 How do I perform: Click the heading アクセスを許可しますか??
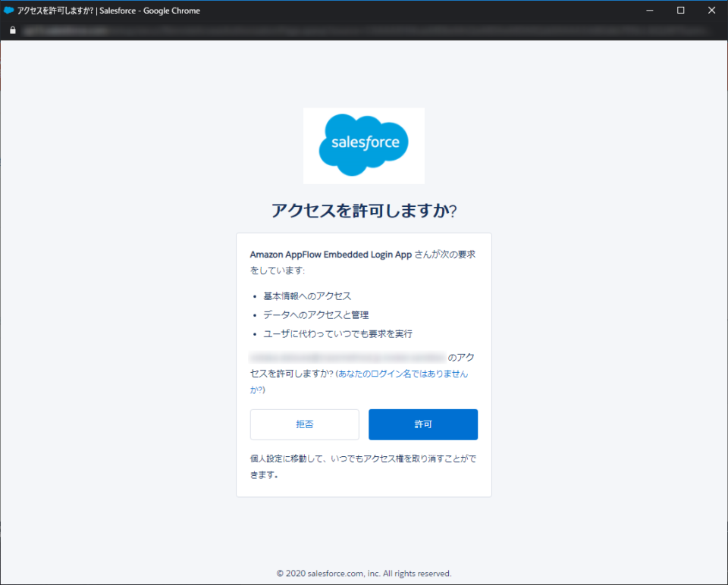tap(364, 211)
